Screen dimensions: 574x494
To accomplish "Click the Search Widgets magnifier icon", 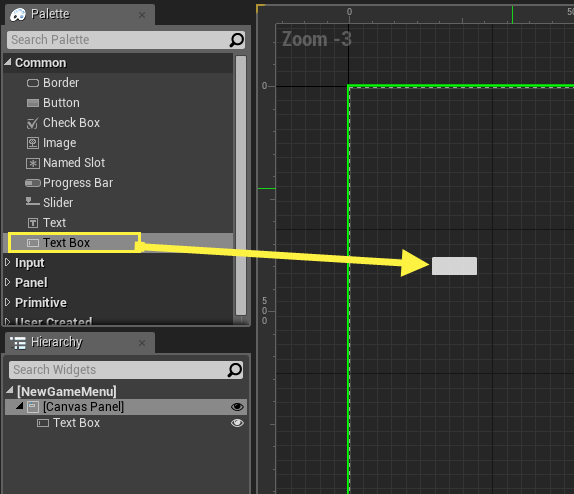I will (x=235, y=370).
